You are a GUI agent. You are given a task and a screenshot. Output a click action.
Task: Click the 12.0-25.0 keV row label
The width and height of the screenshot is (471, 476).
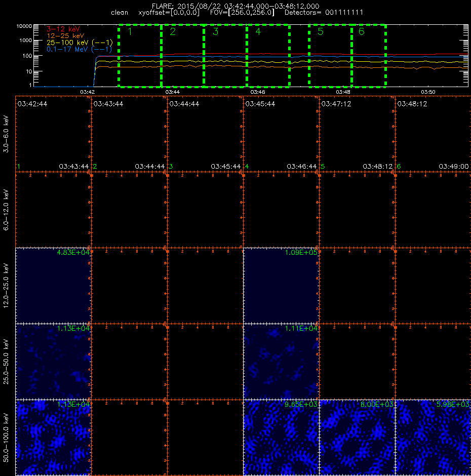tap(6, 286)
